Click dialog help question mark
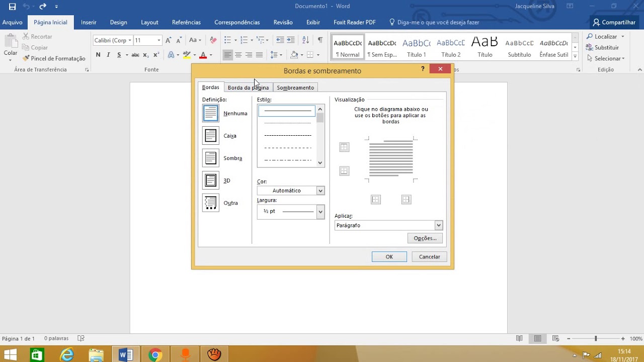The height and width of the screenshot is (362, 644). [423, 69]
